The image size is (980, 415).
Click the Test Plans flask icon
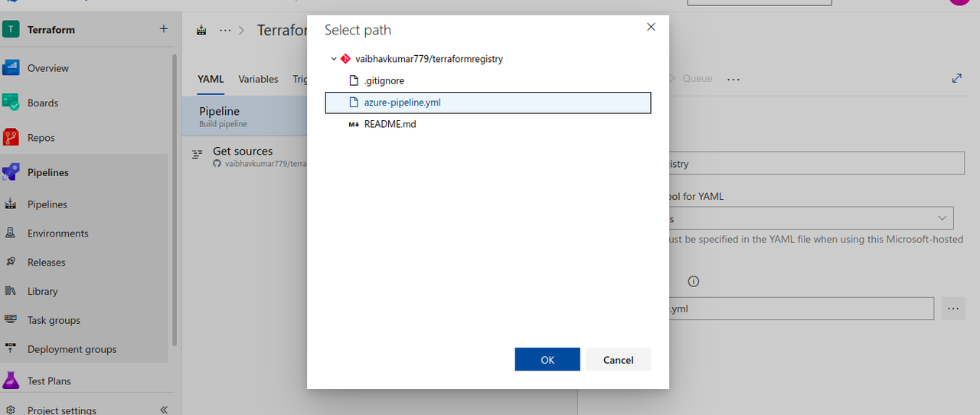tap(11, 381)
